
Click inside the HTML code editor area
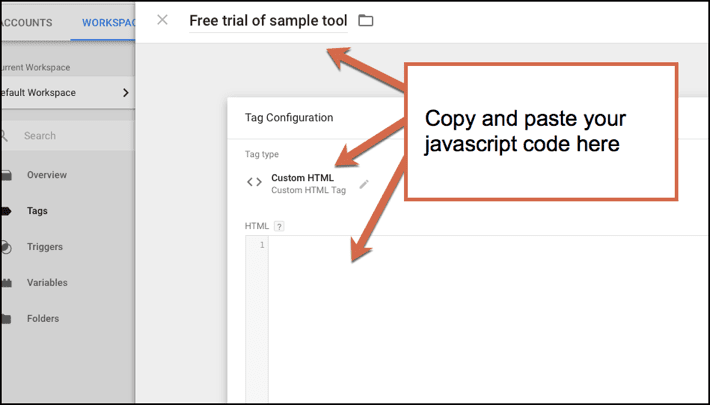pos(480,310)
